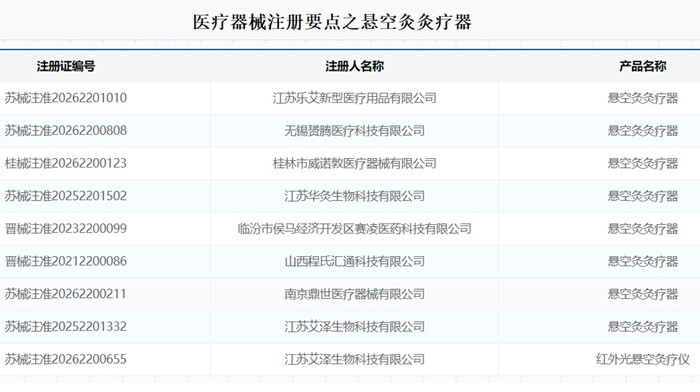700x392 pixels.
Task: Click the 注册人名称 column header
Action: pos(354,67)
